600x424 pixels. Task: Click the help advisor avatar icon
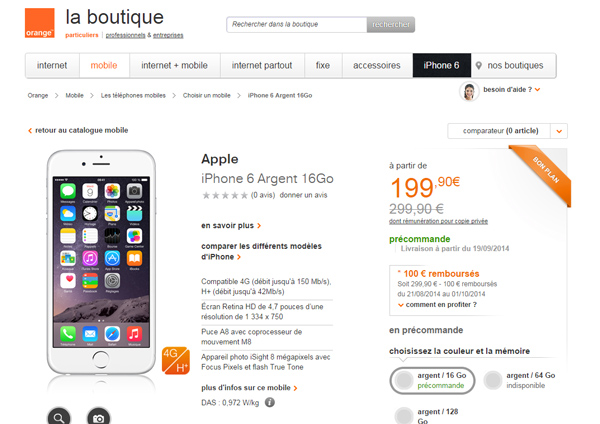469,91
